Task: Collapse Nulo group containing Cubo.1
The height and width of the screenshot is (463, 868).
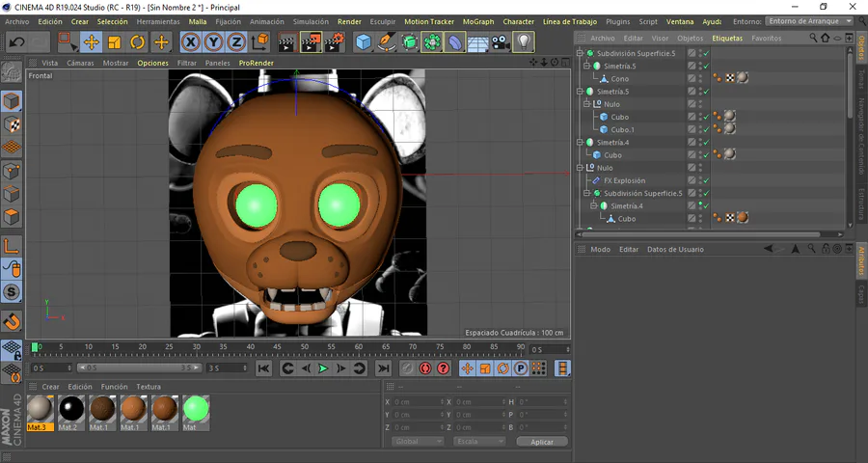Action: [x=587, y=104]
